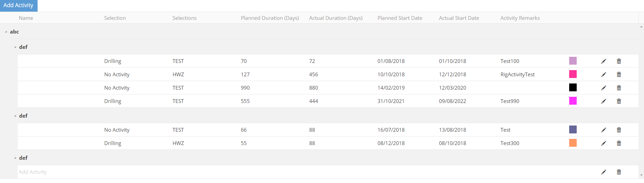
Task: Click the scrollbar down arrow
Action: (641, 175)
